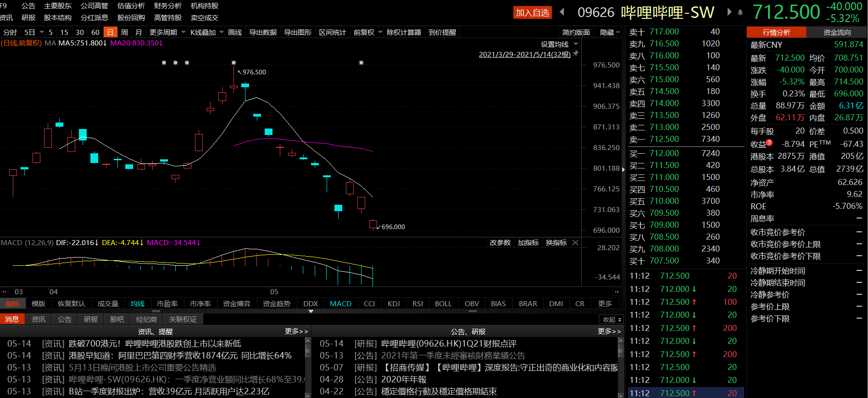868x398 pixels.
Task: Switch to the 资金流向 tab
Action: pos(837,32)
